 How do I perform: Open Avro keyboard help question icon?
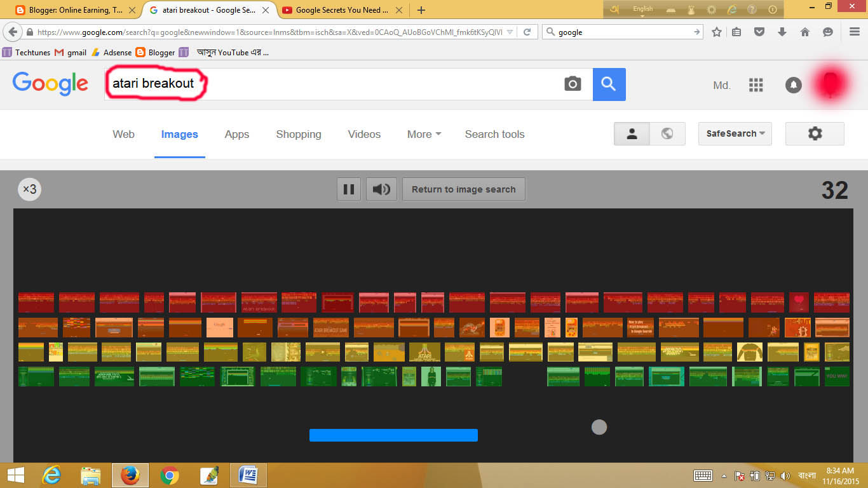(752, 10)
